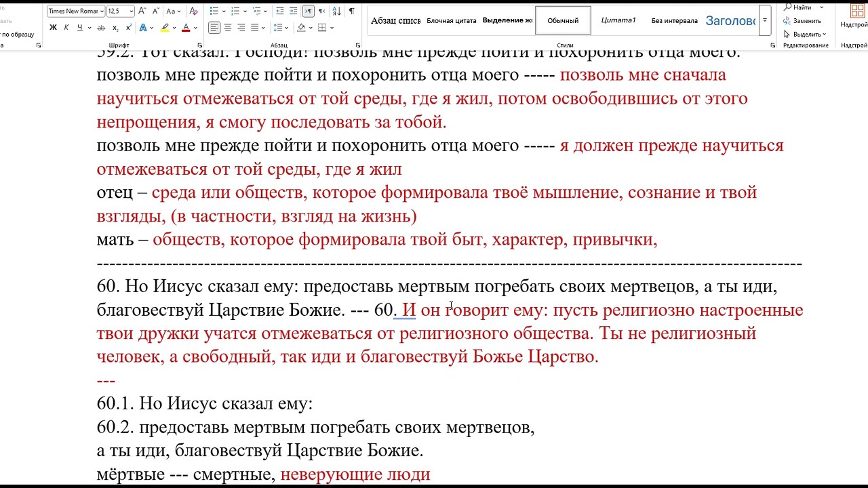Select 'Обычный' style
The width and height of the screenshot is (868, 488).
pos(563,20)
